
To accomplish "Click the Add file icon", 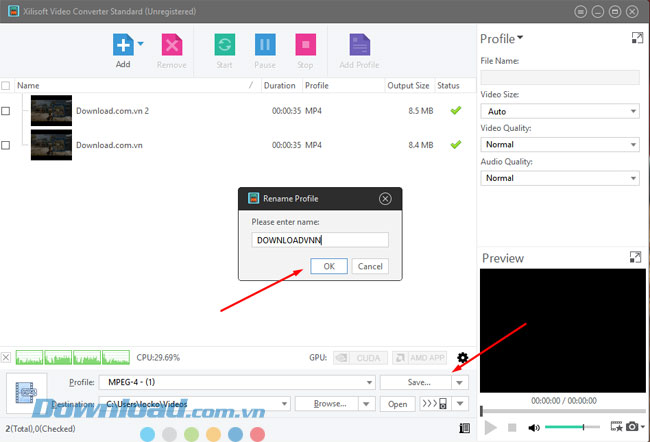I will [x=123, y=45].
